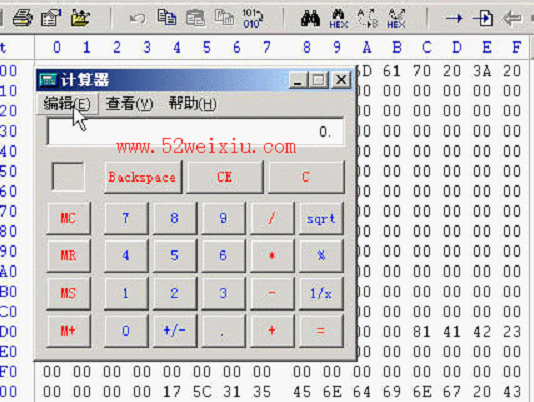
Task: Click the MS memory store button
Action: (68, 293)
